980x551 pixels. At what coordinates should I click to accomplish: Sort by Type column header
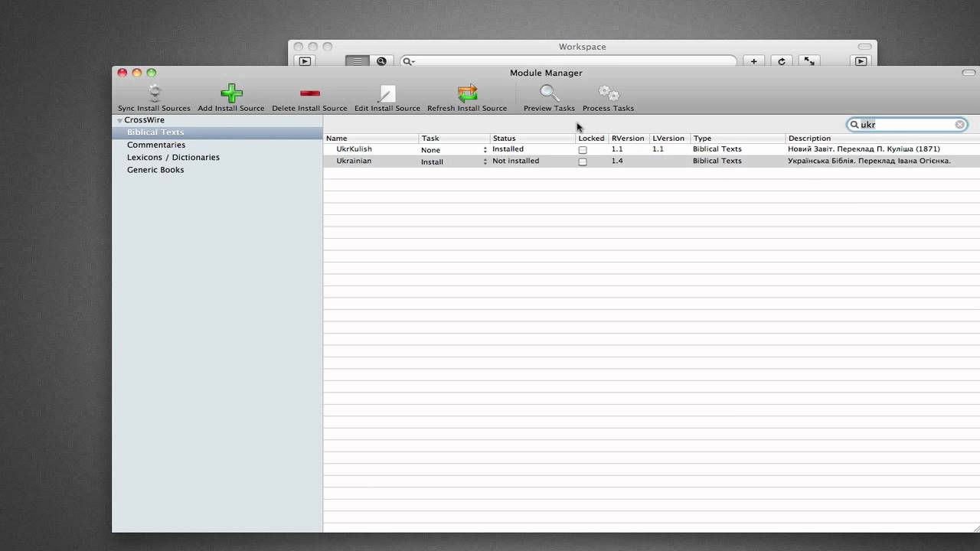coord(737,139)
